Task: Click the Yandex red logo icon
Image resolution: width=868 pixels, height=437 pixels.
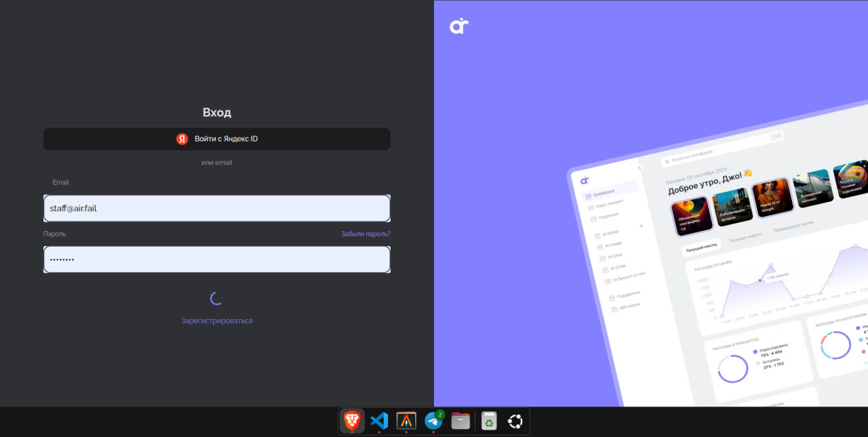Action: (x=182, y=139)
